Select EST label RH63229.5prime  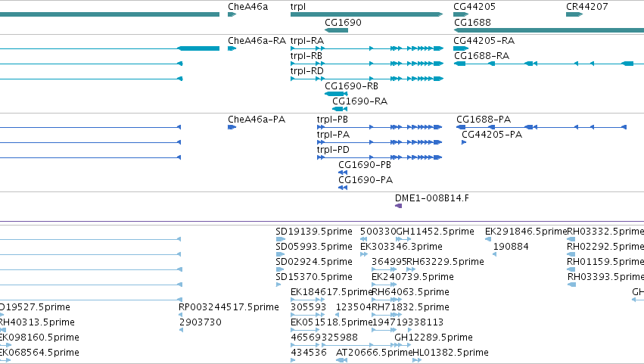click(445, 262)
